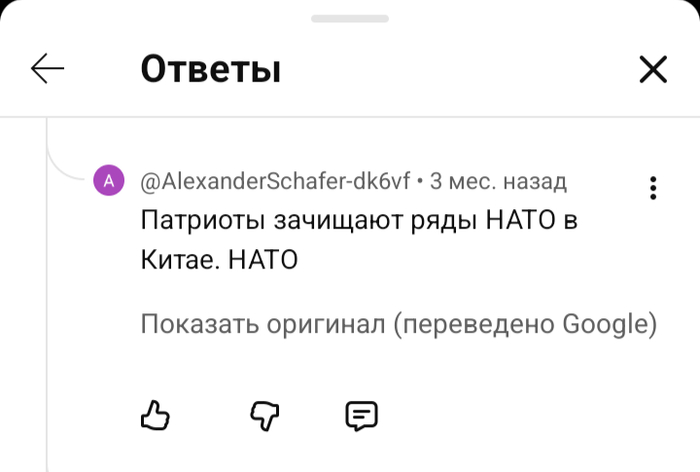Go back using the left arrow

(x=47, y=69)
